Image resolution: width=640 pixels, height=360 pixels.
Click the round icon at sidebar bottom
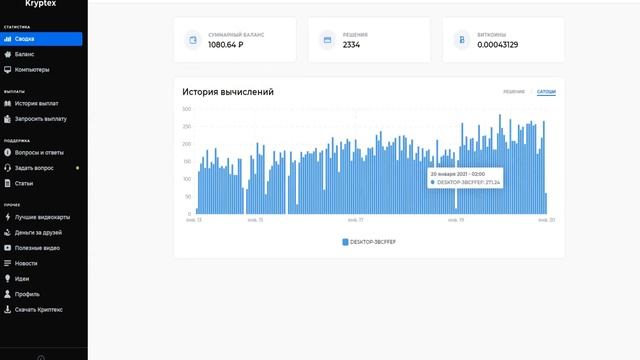[x=41, y=358]
